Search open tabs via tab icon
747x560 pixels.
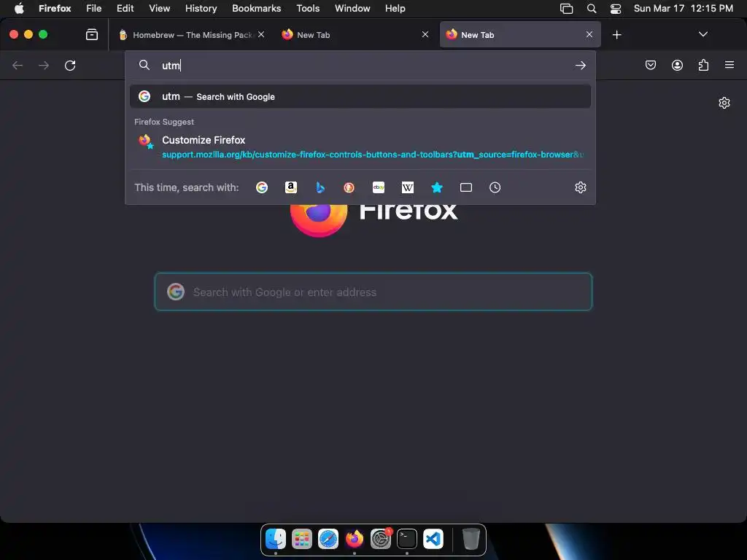click(466, 187)
